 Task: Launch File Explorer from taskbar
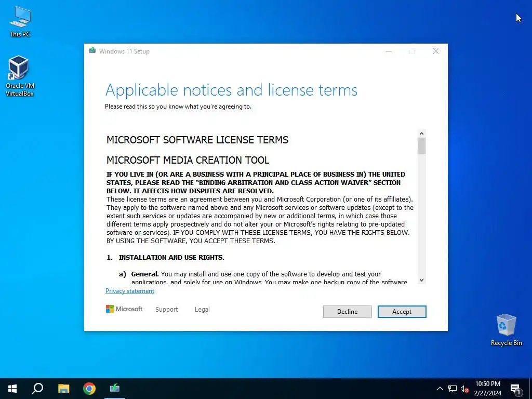coord(63,389)
